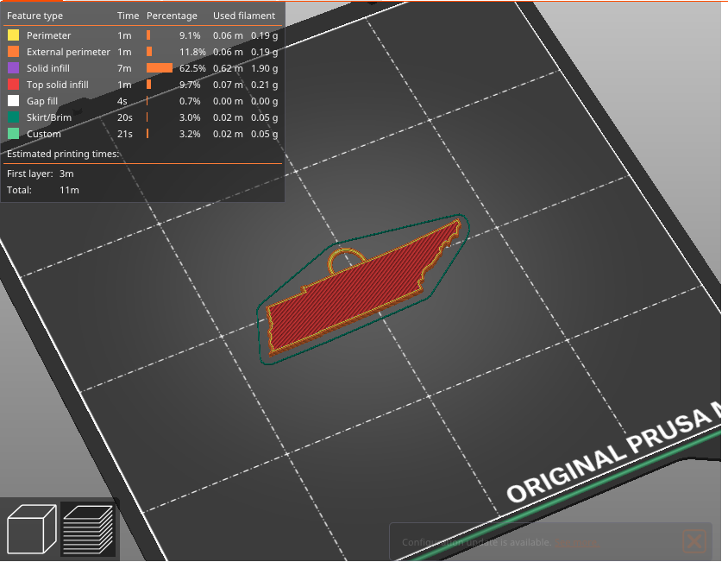This screenshot has height=562, width=728.
Task: Click the "9.1%" Perimeter percentage
Action: pyautogui.click(x=190, y=35)
